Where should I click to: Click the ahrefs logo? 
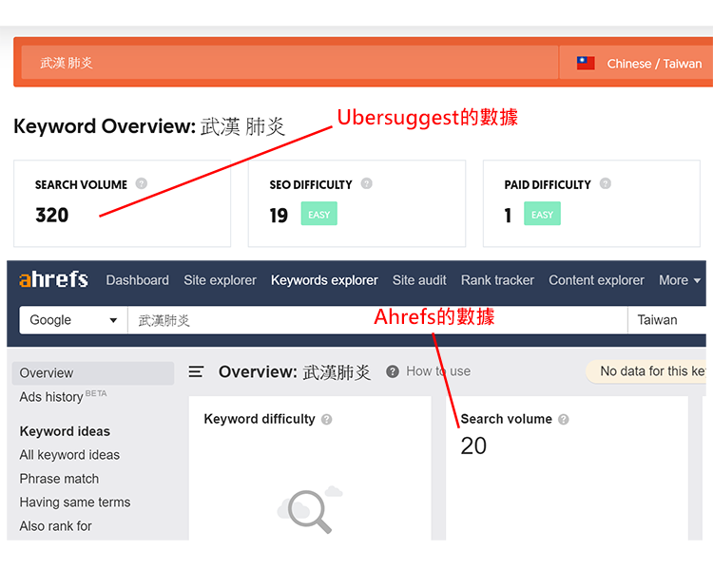point(53,279)
